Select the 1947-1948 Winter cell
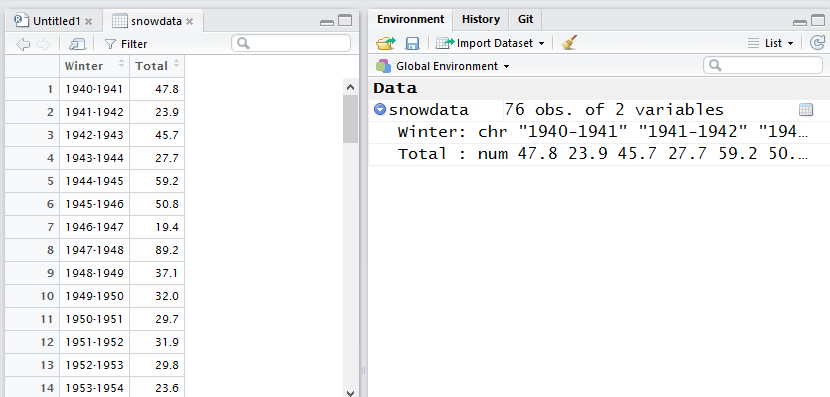Viewport: 830px width, 397px height. click(x=94, y=250)
